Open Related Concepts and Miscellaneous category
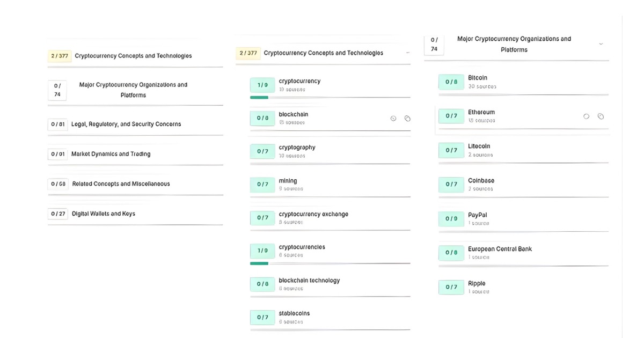Image resolution: width=644 pixels, height=338 pixels. tap(121, 183)
